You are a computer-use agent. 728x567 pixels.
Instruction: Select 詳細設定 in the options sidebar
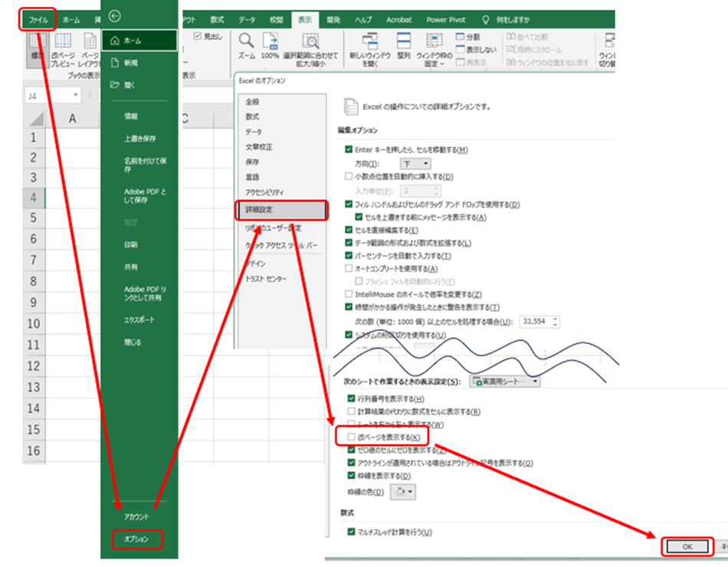click(283, 209)
